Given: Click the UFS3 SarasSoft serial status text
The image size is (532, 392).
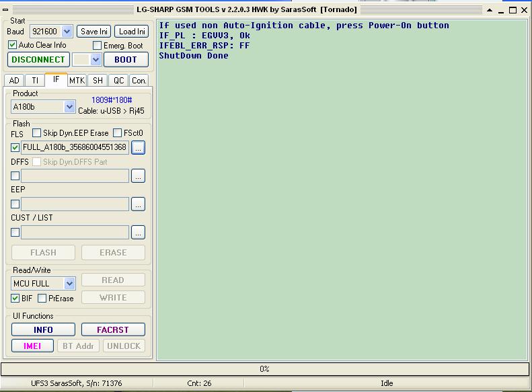Looking at the screenshot, I should coord(77,383).
